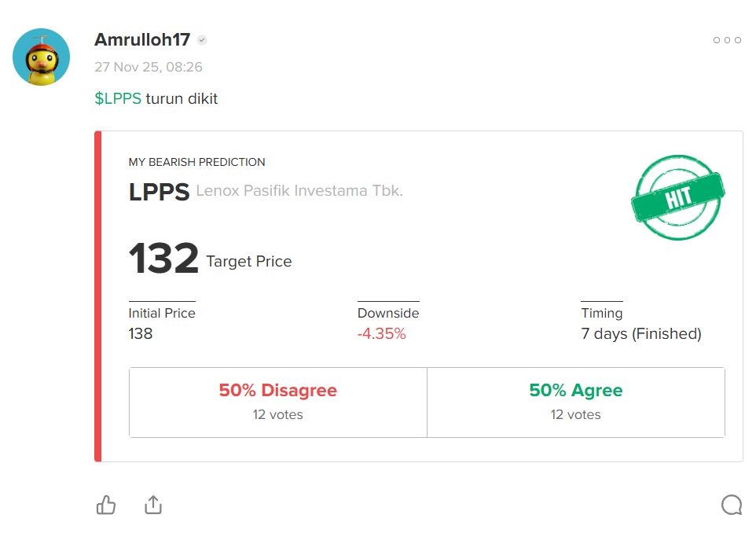This screenshot has height=533, width=756.
Task: Click the MY BEARISH PREDICTION label
Action: point(197,162)
